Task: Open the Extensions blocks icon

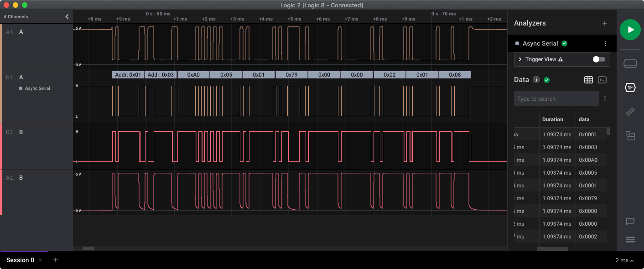Action: click(630, 135)
